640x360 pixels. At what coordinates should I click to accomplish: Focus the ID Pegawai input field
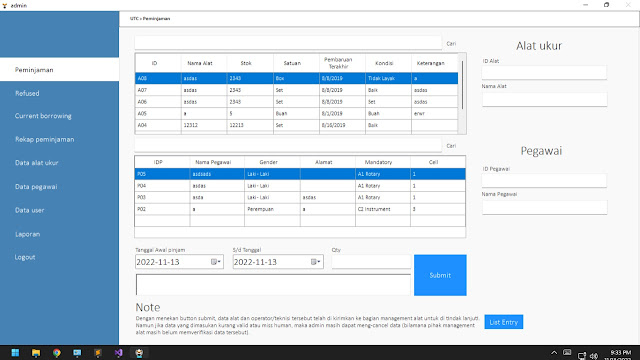pyautogui.click(x=544, y=180)
